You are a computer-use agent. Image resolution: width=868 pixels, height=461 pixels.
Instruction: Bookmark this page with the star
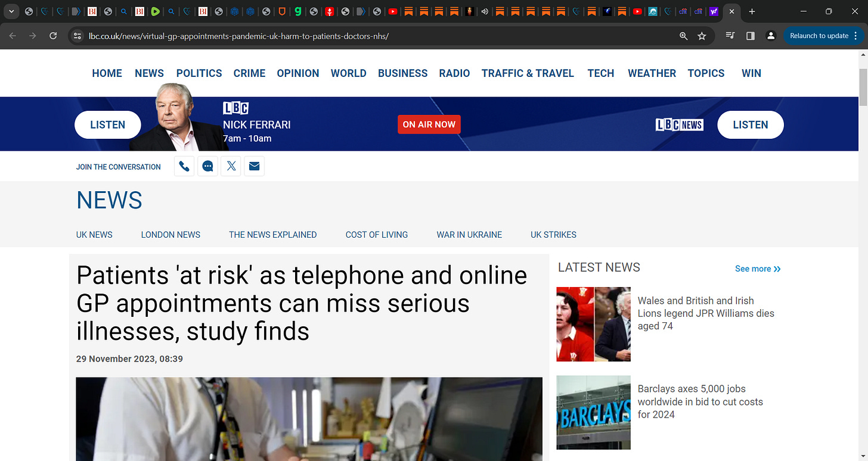coord(702,36)
